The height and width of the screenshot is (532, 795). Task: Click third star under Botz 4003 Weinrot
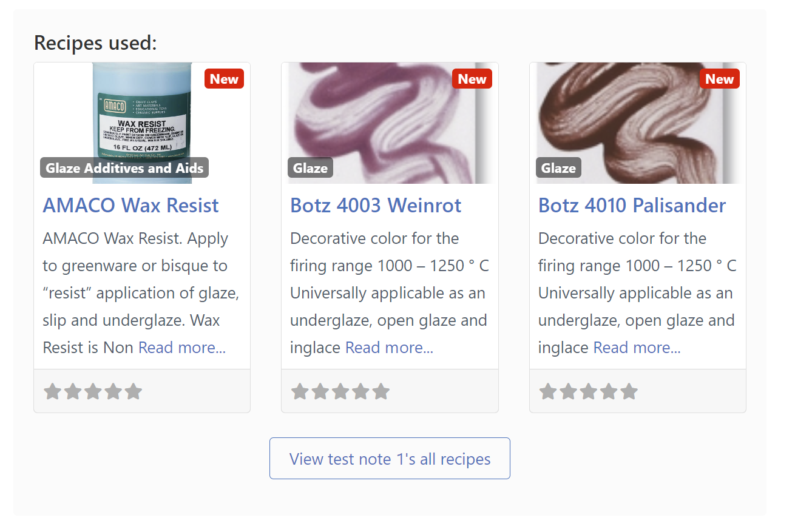[340, 392]
